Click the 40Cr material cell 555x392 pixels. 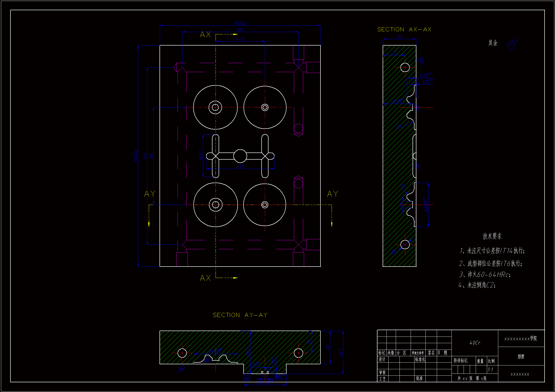pos(475,343)
